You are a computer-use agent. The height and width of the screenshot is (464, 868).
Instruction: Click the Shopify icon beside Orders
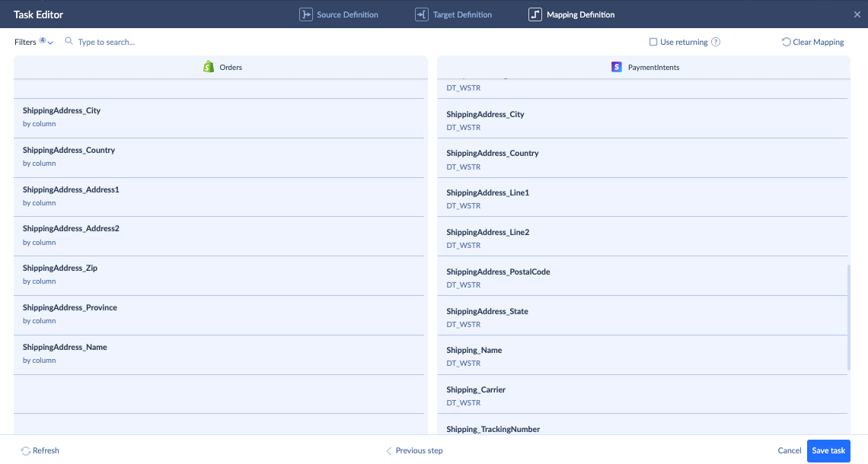(207, 66)
